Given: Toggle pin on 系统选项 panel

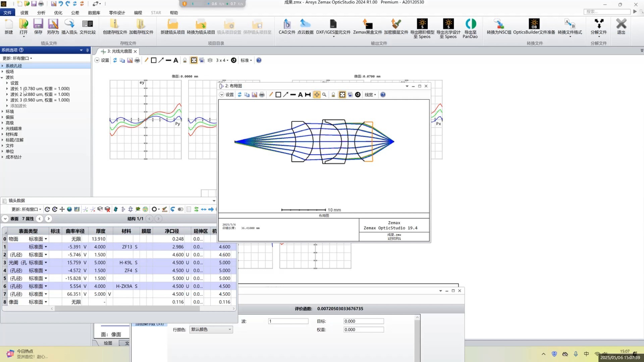Looking at the screenshot, I should [x=88, y=50].
